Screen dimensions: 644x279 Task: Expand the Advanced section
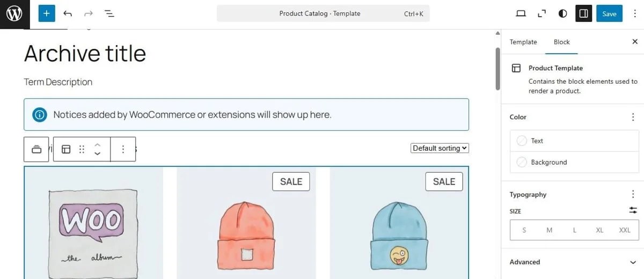tap(633, 262)
